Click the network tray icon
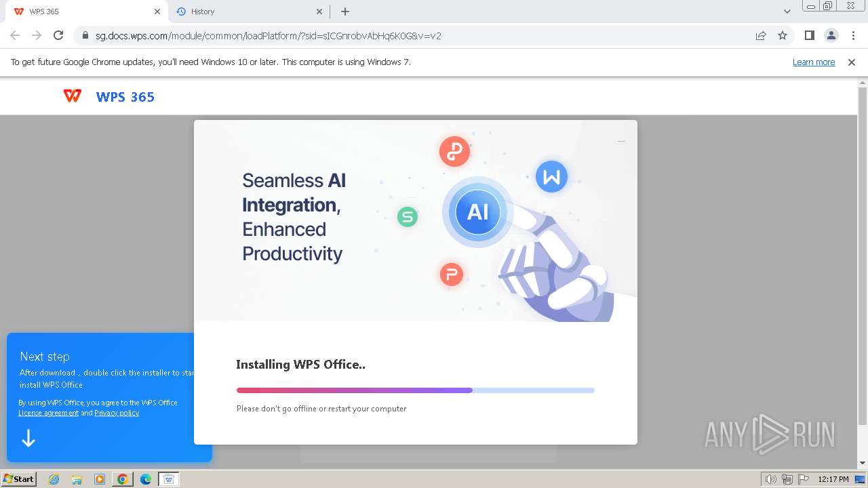The image size is (868, 488). pyautogui.click(x=787, y=479)
